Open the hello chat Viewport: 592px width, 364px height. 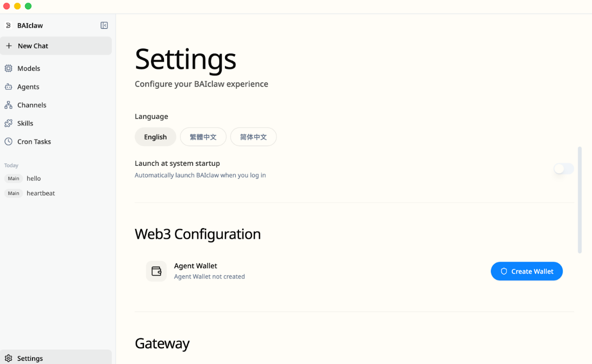[34, 178]
